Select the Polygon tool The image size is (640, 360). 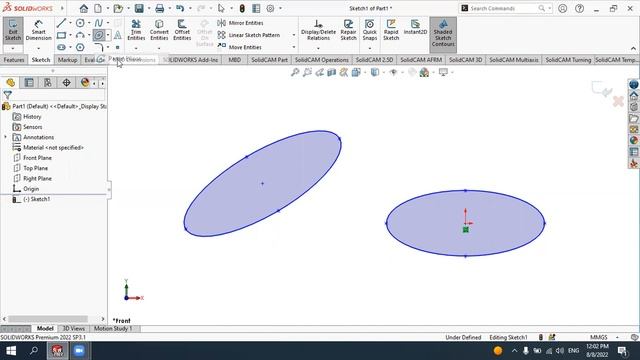coord(80,47)
